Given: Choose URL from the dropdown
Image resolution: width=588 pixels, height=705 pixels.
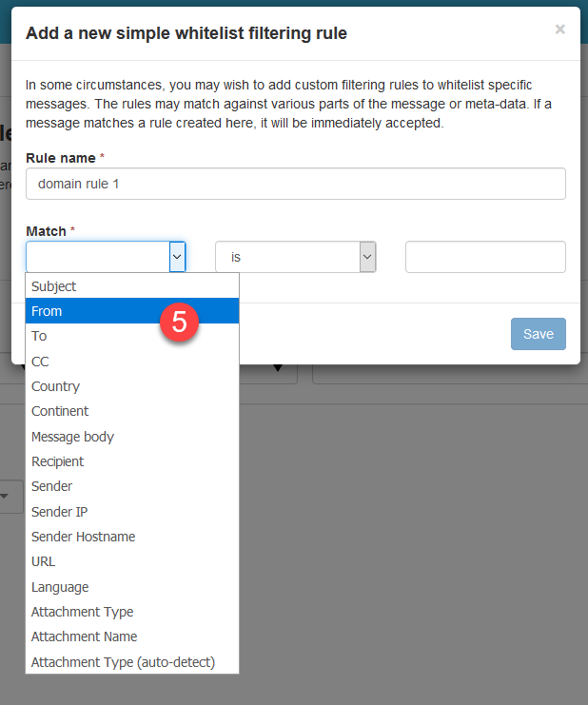Looking at the screenshot, I should point(43,561).
